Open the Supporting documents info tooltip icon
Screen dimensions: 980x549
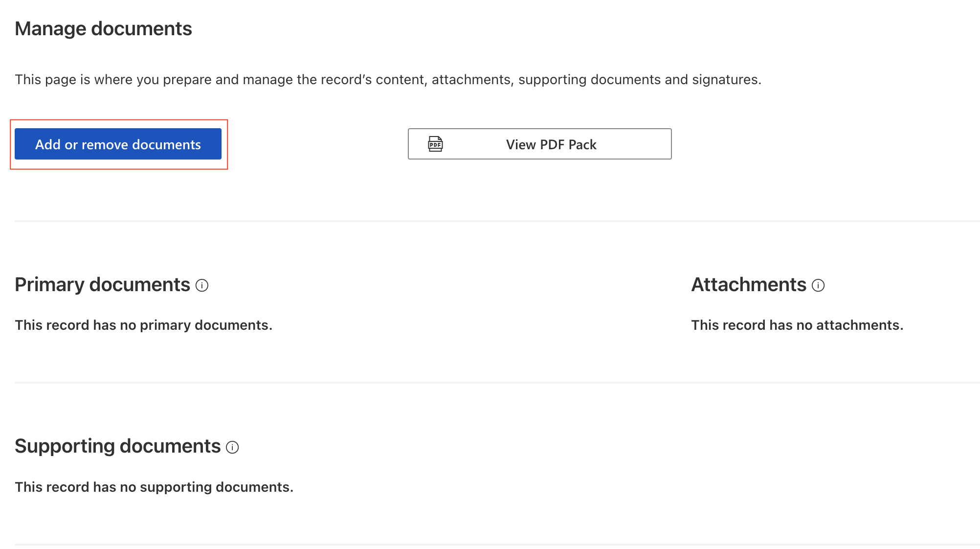click(x=232, y=447)
